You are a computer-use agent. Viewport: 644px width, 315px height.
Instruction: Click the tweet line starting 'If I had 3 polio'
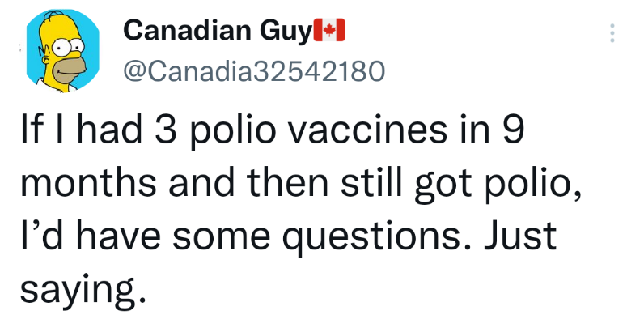(273, 130)
